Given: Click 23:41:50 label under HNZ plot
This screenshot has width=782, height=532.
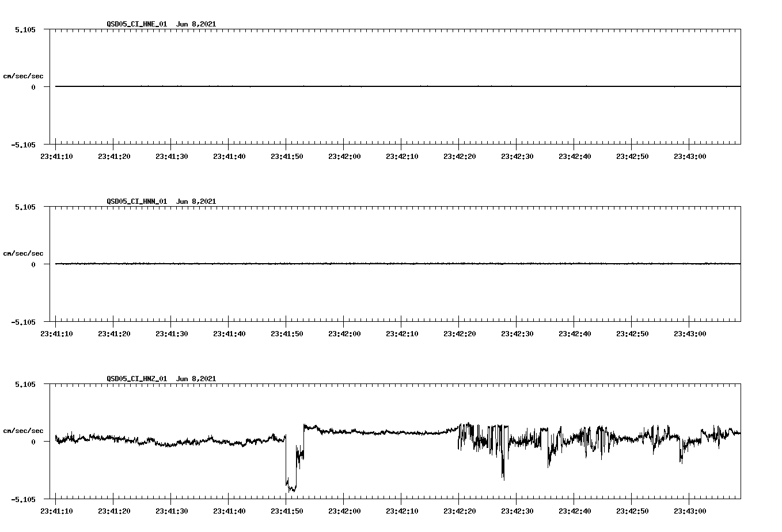Looking at the screenshot, I should pyautogui.click(x=287, y=511).
